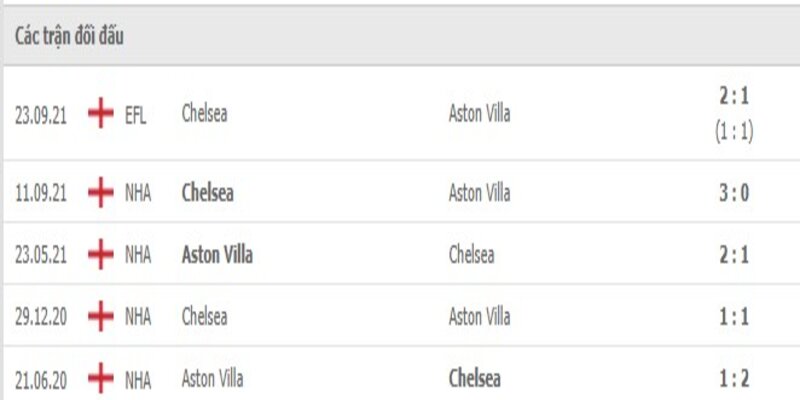Click the 23.09.21 match date
This screenshot has width=800, height=400.
click(41, 114)
